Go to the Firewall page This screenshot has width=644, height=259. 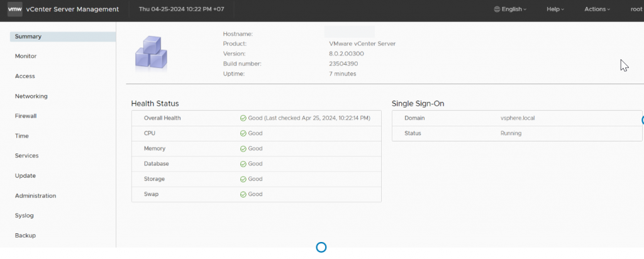(26, 116)
